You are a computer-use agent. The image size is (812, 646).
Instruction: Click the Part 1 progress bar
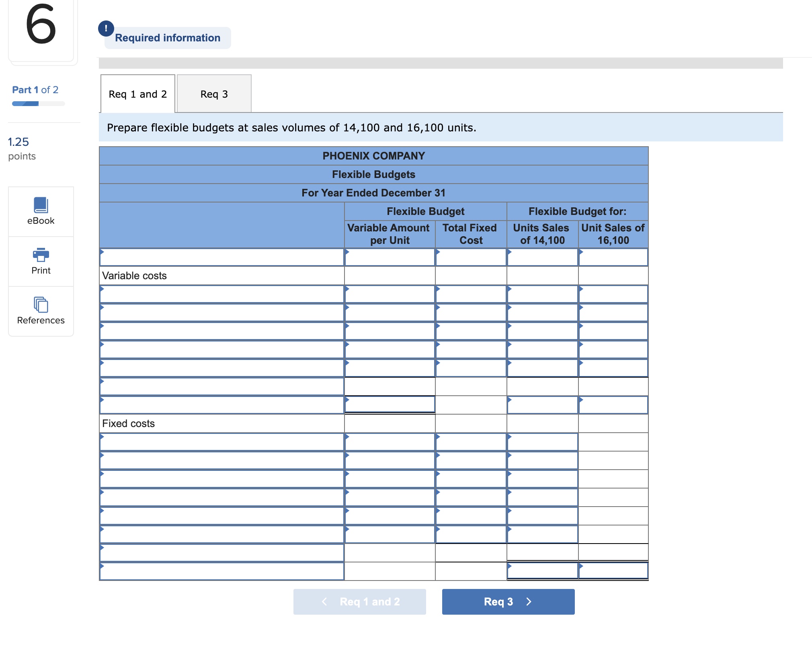tap(38, 103)
